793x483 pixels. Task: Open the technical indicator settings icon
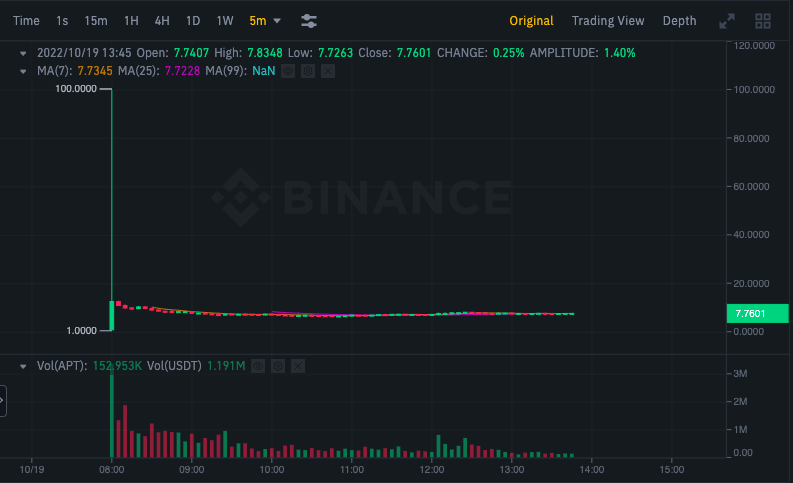(x=309, y=20)
